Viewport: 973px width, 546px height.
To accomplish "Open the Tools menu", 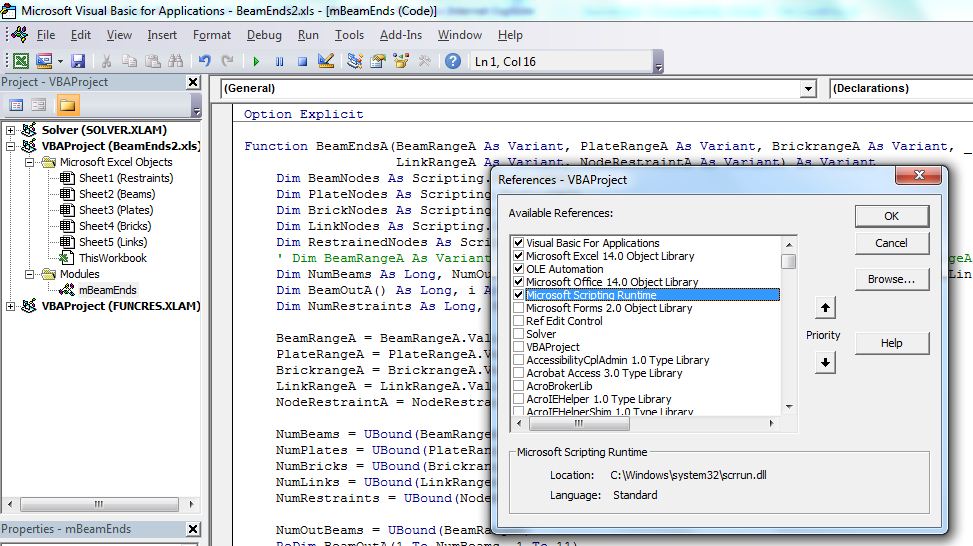I will point(349,35).
